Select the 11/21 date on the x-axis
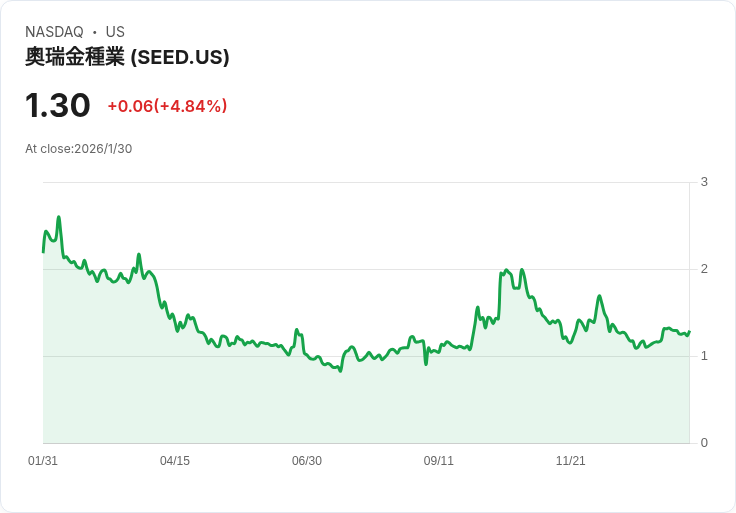736x513 pixels. (571, 461)
